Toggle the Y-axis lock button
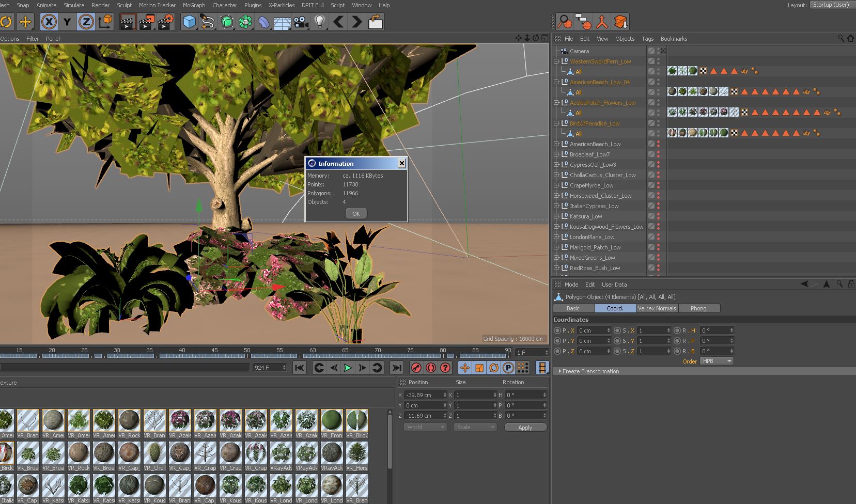 [67, 22]
